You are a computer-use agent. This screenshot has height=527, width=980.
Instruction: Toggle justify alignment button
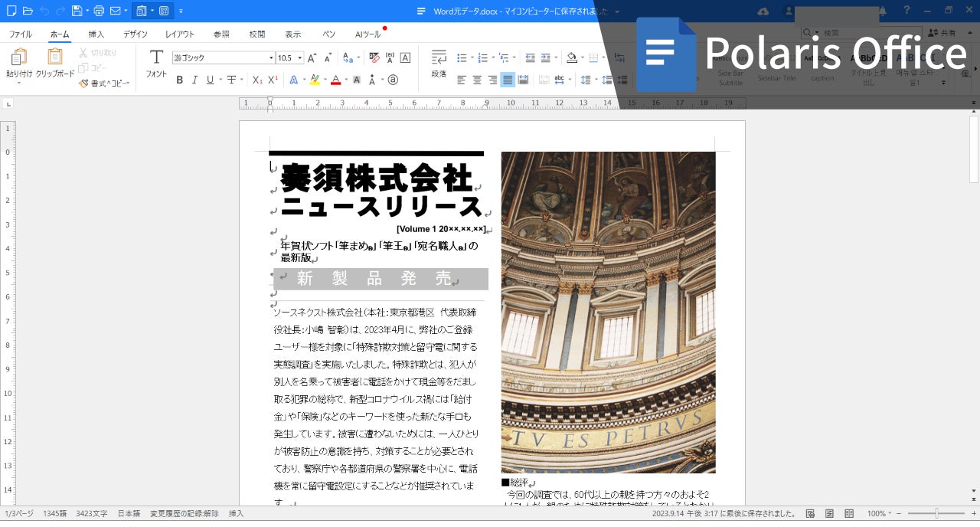(508, 80)
